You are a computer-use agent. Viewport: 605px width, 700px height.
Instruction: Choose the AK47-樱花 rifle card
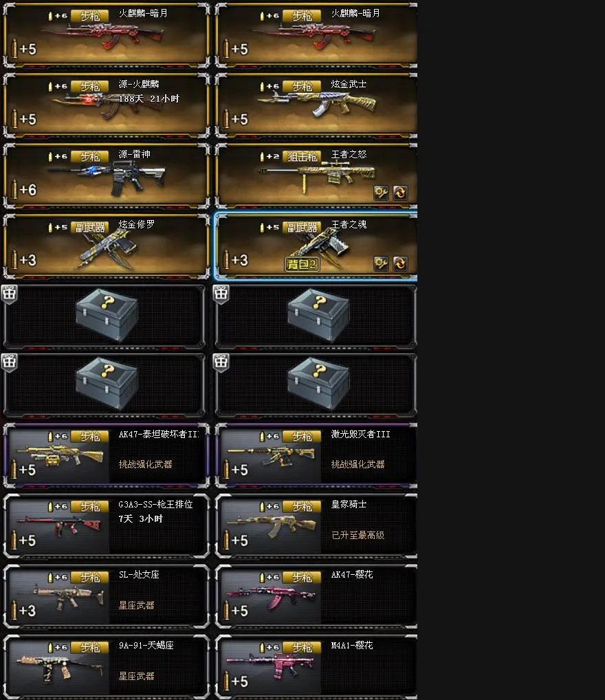316,596
